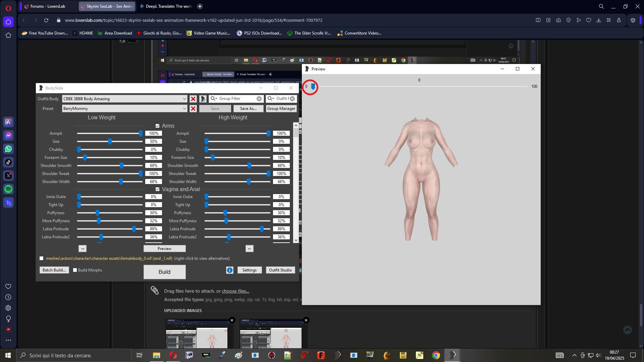Open the preset edit pencil icon
The image size is (644, 362).
[x=203, y=99]
